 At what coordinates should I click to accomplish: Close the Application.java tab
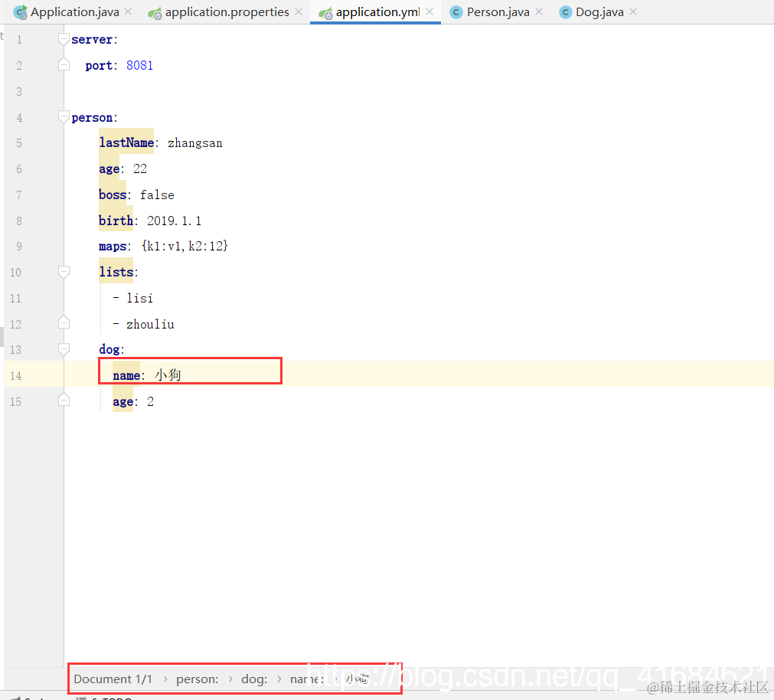pyautogui.click(x=128, y=11)
